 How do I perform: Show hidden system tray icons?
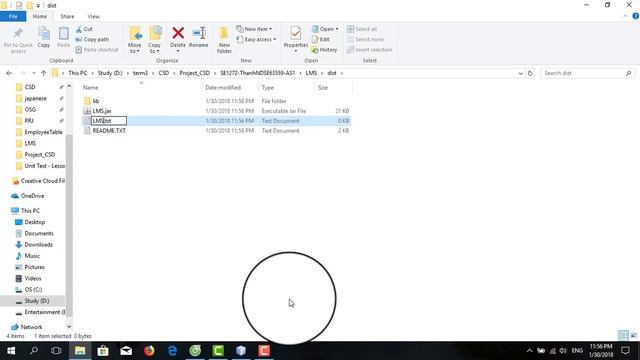point(529,351)
